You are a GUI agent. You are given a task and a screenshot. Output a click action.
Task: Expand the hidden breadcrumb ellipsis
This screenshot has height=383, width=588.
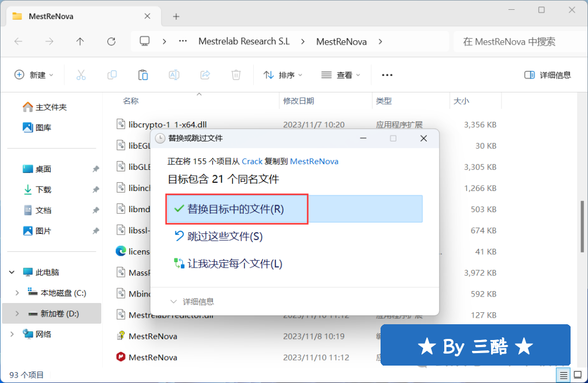(x=182, y=41)
